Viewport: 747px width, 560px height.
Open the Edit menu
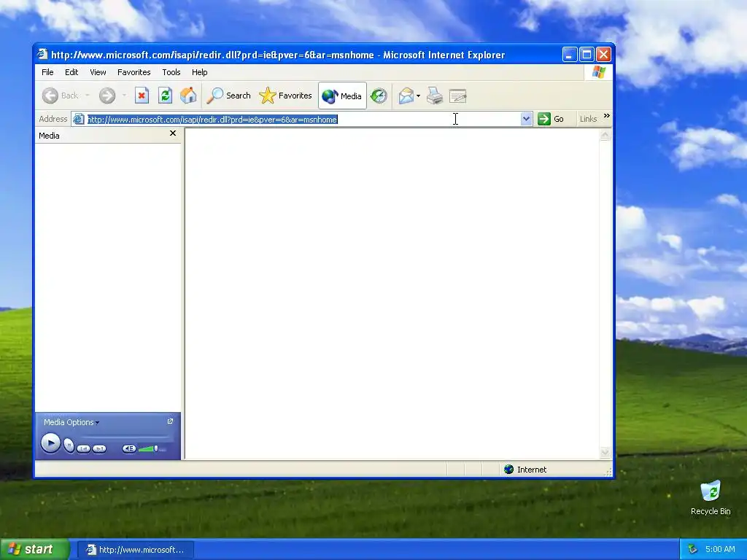(71, 72)
